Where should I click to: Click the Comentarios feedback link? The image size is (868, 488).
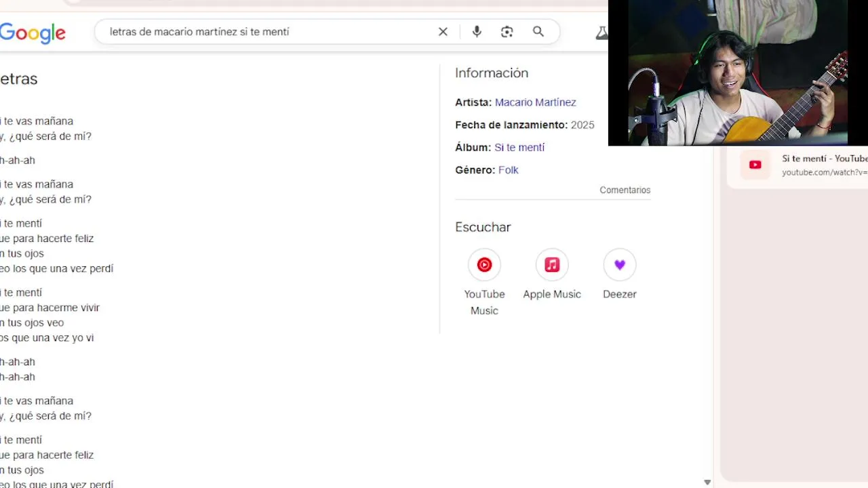(x=625, y=190)
